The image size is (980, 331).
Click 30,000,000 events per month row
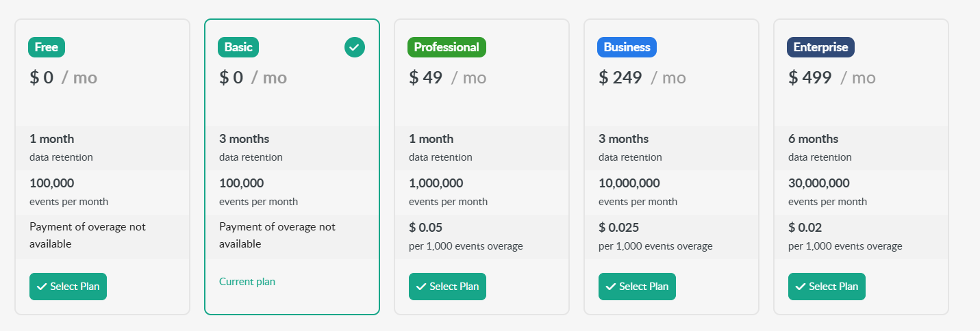click(861, 192)
